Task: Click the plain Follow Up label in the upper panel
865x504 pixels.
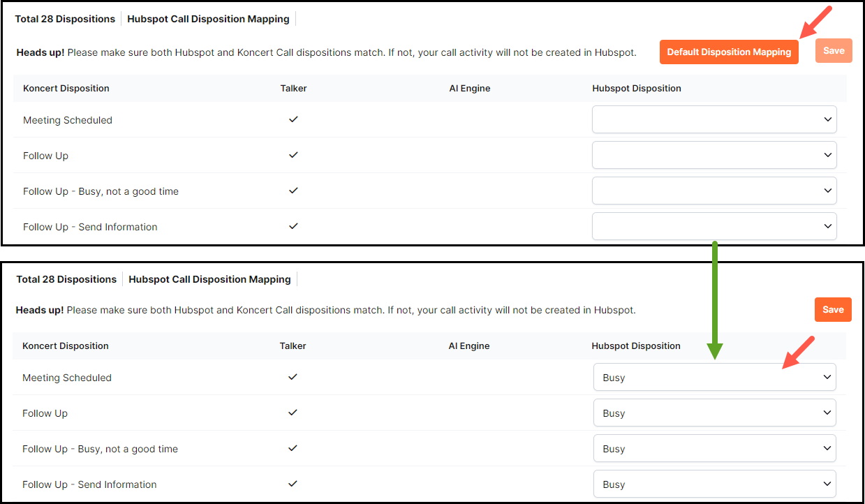Action: pyautogui.click(x=45, y=156)
